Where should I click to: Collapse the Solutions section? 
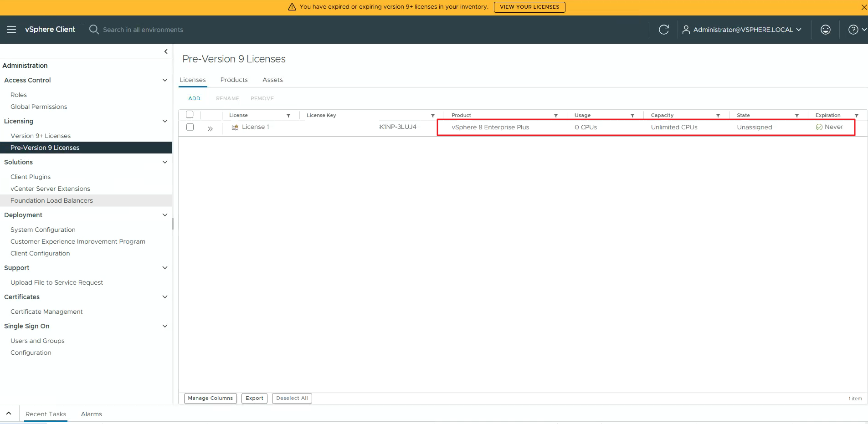(165, 162)
